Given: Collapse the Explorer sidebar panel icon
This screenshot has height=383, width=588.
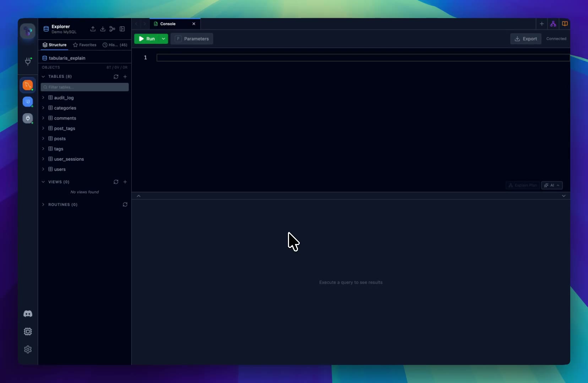Looking at the screenshot, I should coord(122,29).
